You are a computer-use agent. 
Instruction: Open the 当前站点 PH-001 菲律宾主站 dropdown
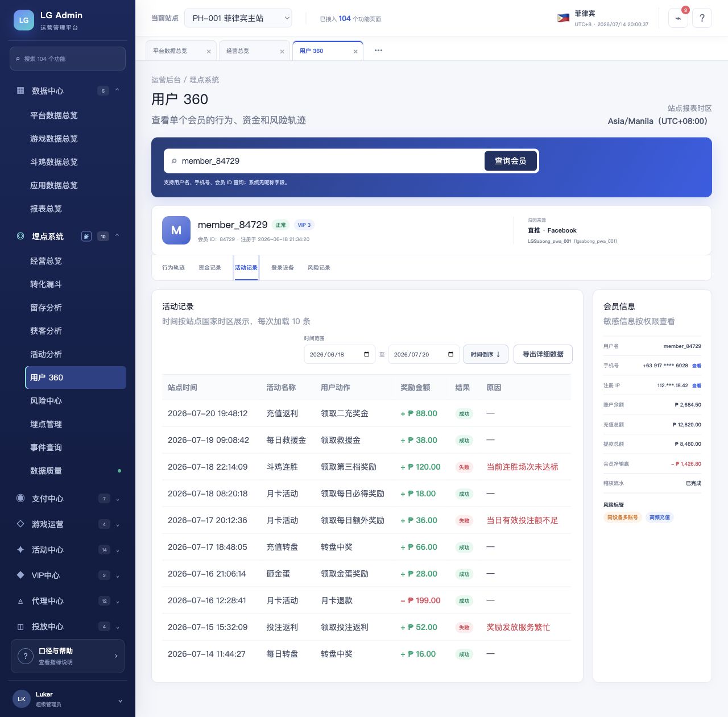[x=238, y=18]
